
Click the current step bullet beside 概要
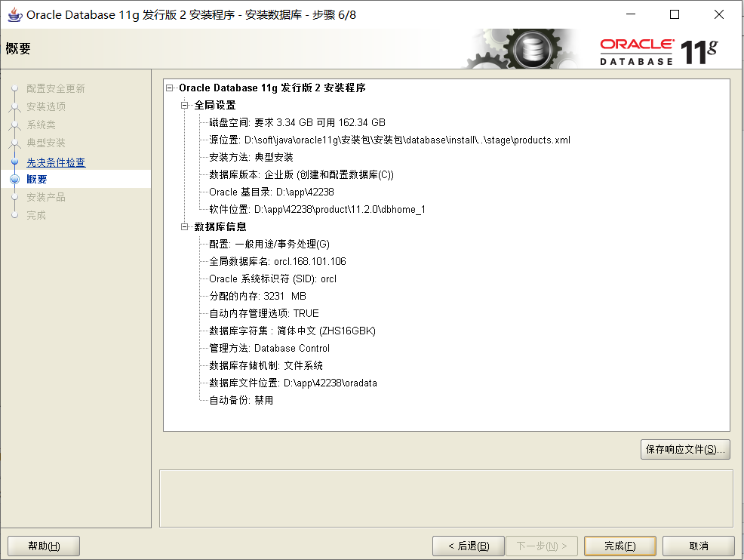point(14,180)
